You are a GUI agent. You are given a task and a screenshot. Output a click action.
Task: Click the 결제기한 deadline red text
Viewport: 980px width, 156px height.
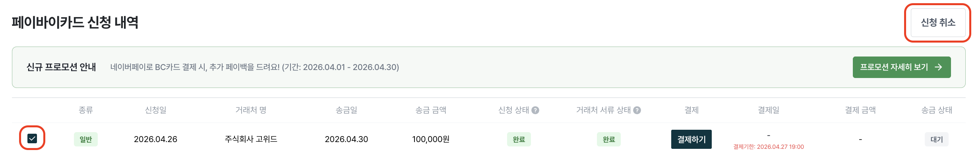pos(769,147)
